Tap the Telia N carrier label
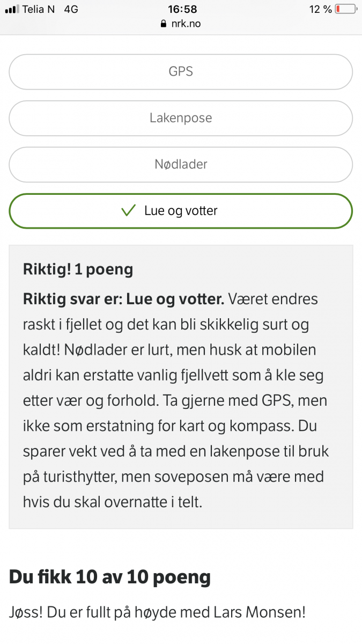The height and width of the screenshot is (644, 362). [x=39, y=9]
